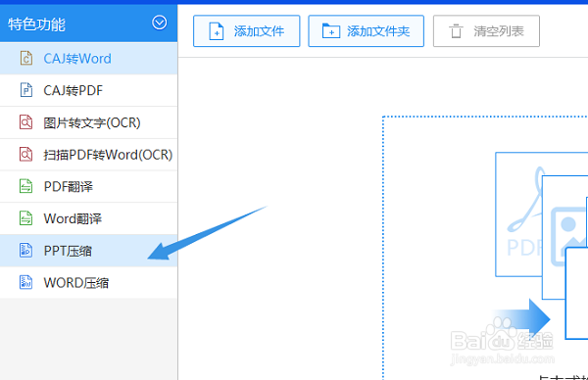Select PPT压缩 in the sidebar
588x380 pixels.
(88, 251)
